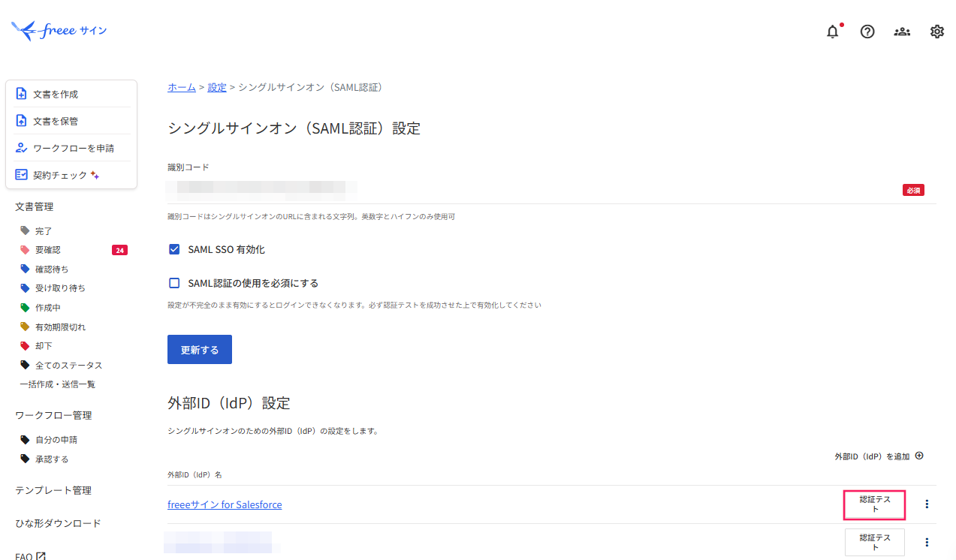The height and width of the screenshot is (560, 956).
Task: Click the blue tag icon for 確認待ち
Action: click(26, 269)
